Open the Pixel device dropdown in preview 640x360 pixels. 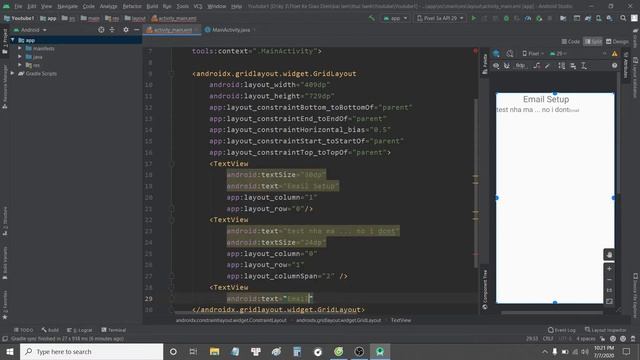coord(533,53)
